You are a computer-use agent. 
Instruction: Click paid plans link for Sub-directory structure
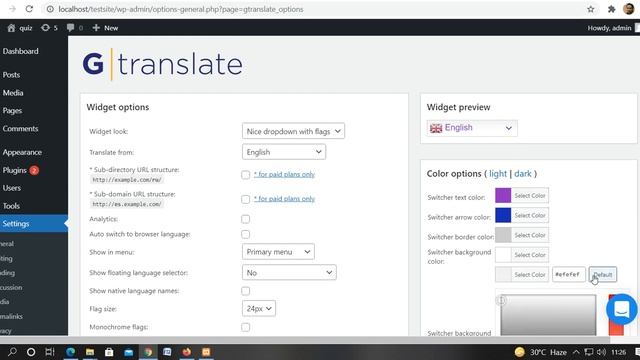(284, 174)
